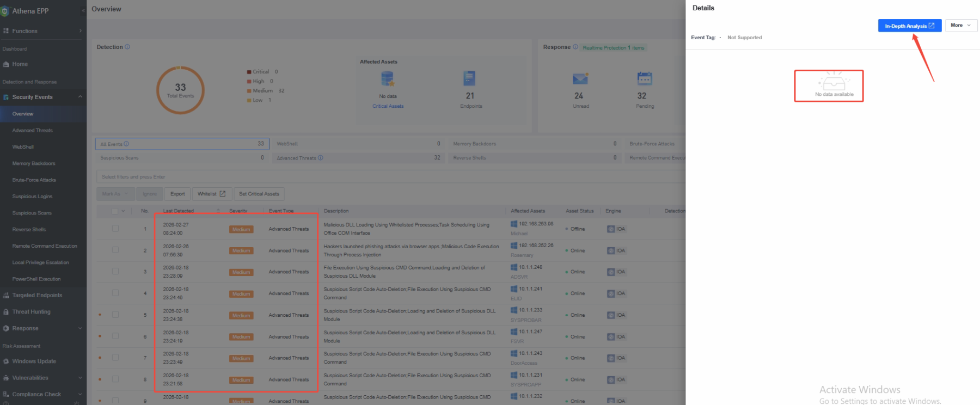
Task: Click the orange Medium severity tag in row 2
Action: point(241,251)
